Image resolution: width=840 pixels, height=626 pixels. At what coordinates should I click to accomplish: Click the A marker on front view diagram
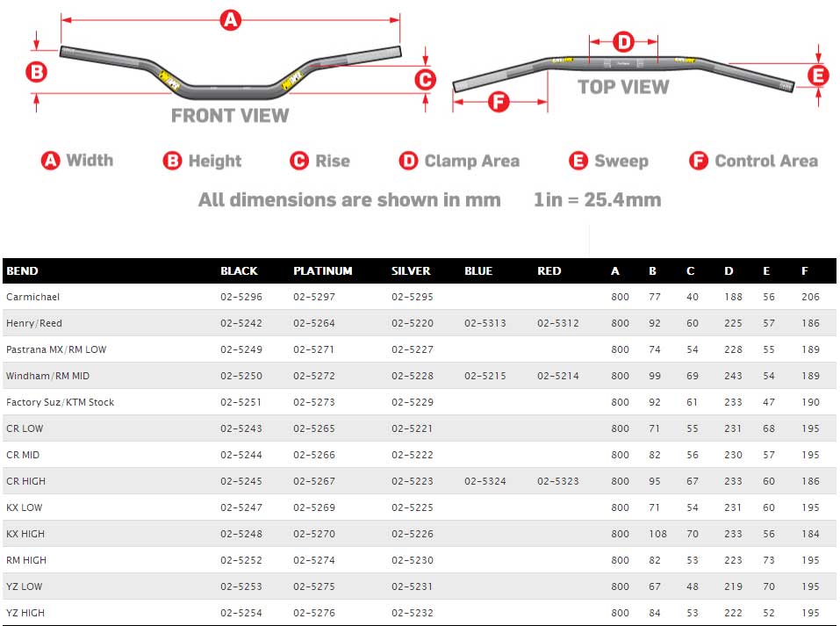[x=230, y=20]
